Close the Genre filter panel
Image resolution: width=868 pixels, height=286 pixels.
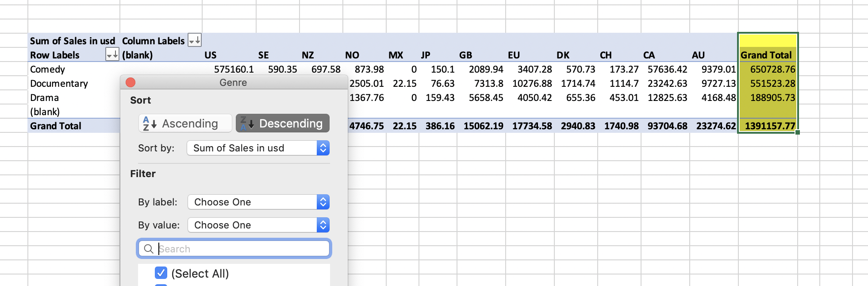131,83
